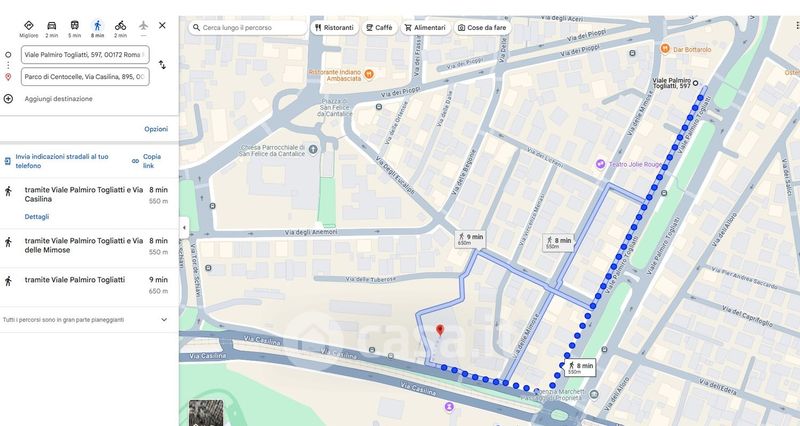Collapse the side panel with the arrow
This screenshot has height=426, width=800.
(183, 228)
